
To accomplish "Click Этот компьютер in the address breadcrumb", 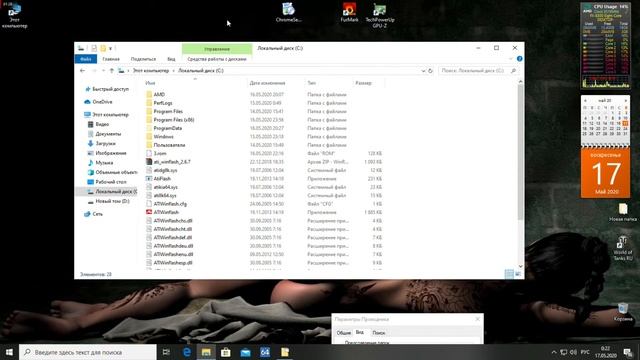I will coord(151,71).
